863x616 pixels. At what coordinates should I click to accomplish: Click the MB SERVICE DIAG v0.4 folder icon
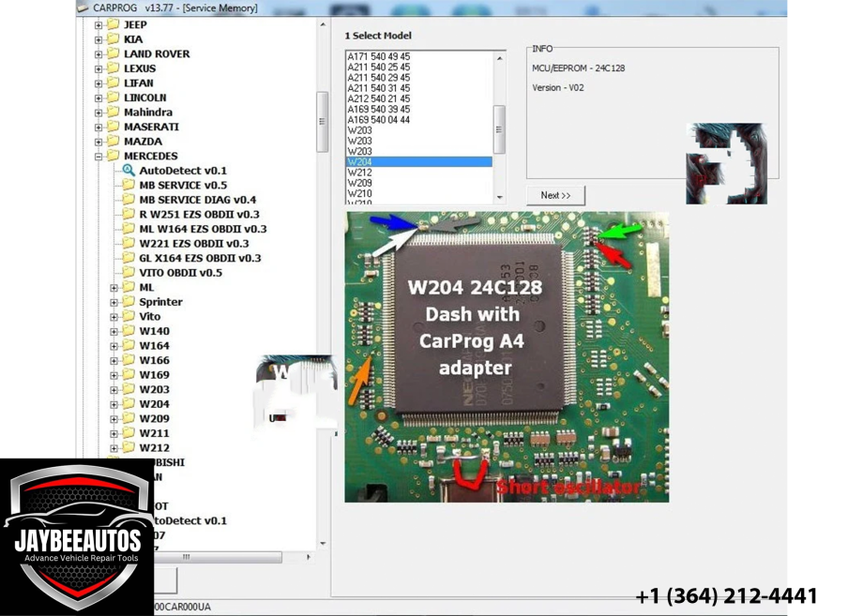tap(129, 200)
